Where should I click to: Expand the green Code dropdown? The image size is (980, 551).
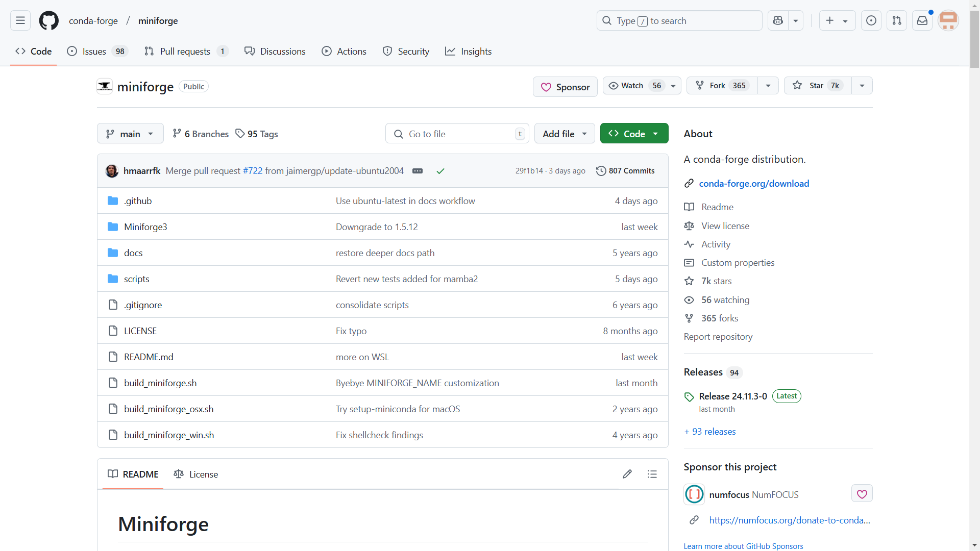coord(634,134)
